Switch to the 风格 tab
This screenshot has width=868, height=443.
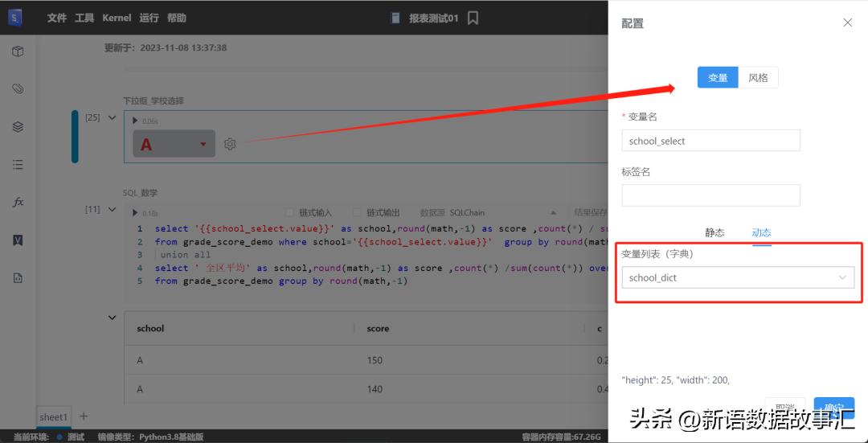(759, 77)
